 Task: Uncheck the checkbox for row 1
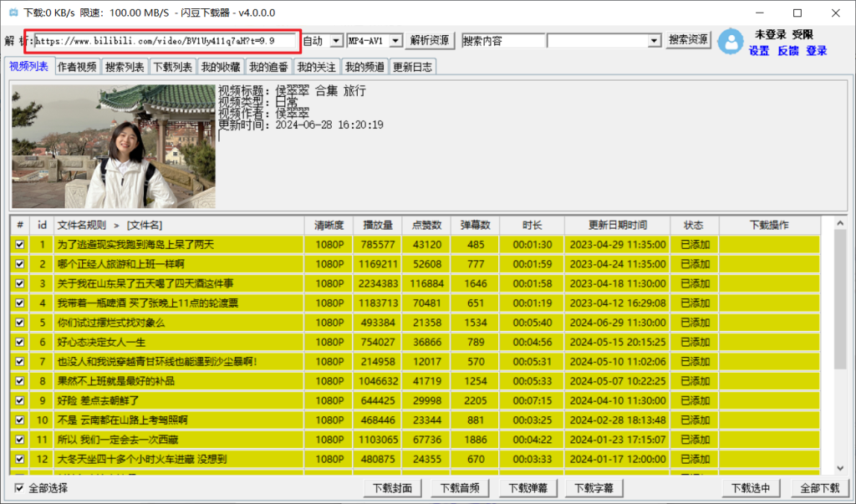pyautogui.click(x=20, y=245)
